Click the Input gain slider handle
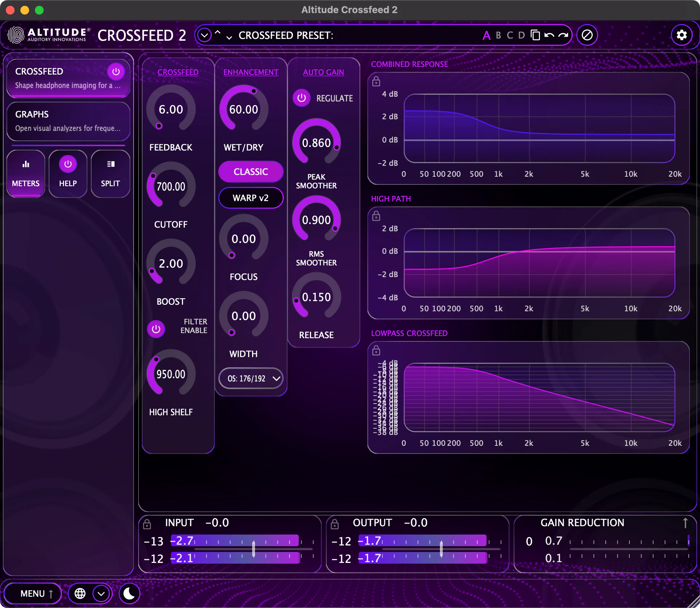This screenshot has height=608, width=700. click(254, 549)
